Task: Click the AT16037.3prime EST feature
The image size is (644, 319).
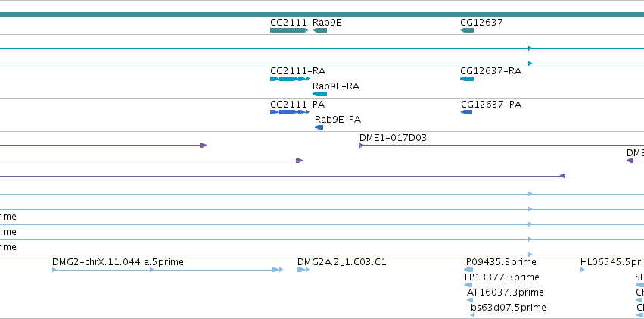Action: pos(469,300)
